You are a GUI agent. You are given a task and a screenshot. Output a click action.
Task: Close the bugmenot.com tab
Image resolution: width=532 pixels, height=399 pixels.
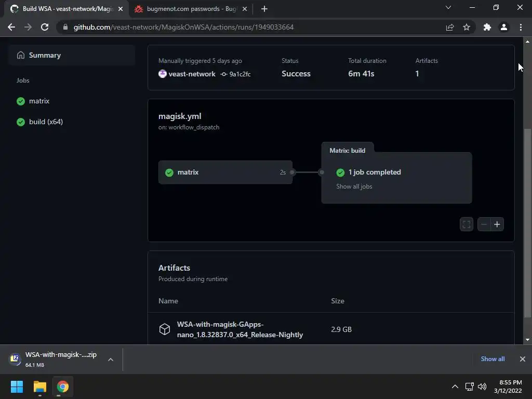pyautogui.click(x=245, y=9)
